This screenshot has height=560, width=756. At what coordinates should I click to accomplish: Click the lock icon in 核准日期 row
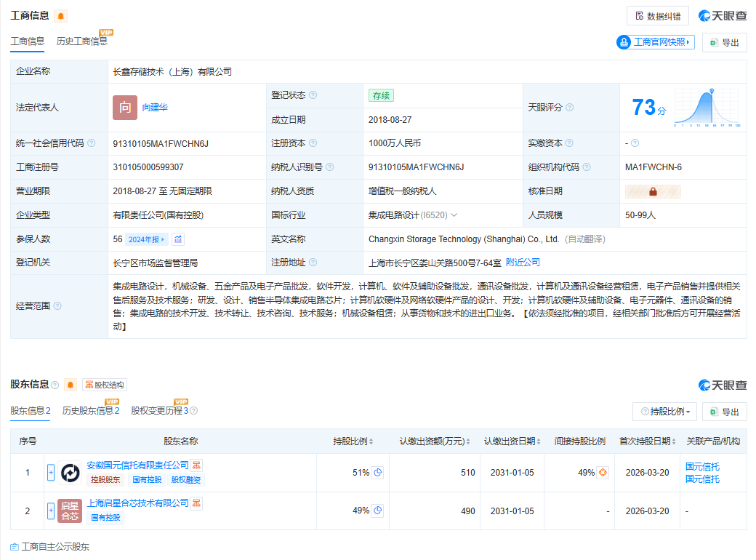653,191
